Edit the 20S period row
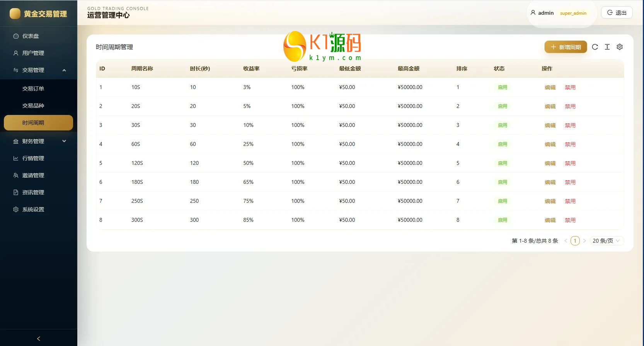The width and height of the screenshot is (644, 346). pos(550,106)
